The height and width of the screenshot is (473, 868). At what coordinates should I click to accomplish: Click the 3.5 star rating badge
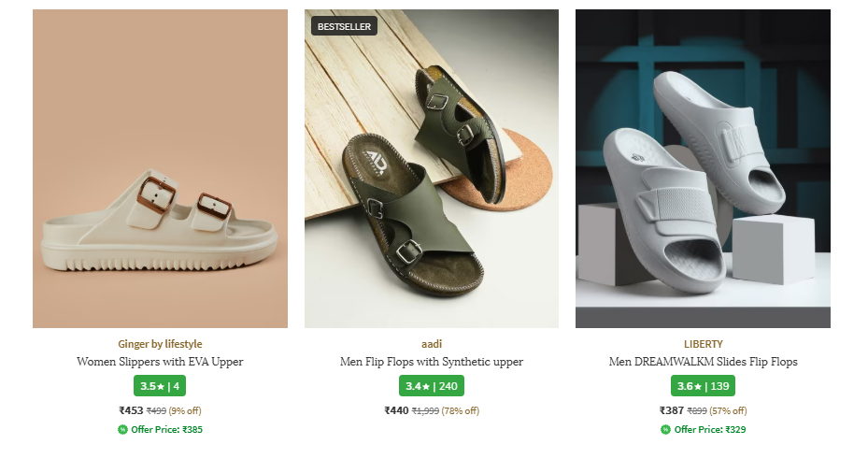tap(160, 385)
